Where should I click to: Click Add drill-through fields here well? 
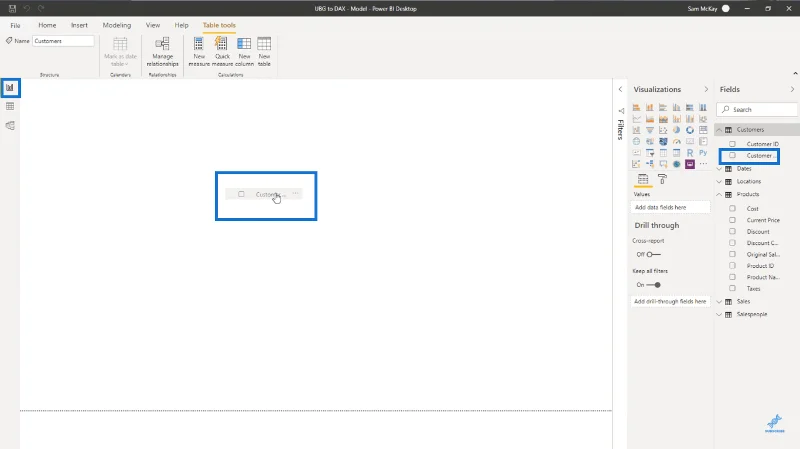pos(670,302)
